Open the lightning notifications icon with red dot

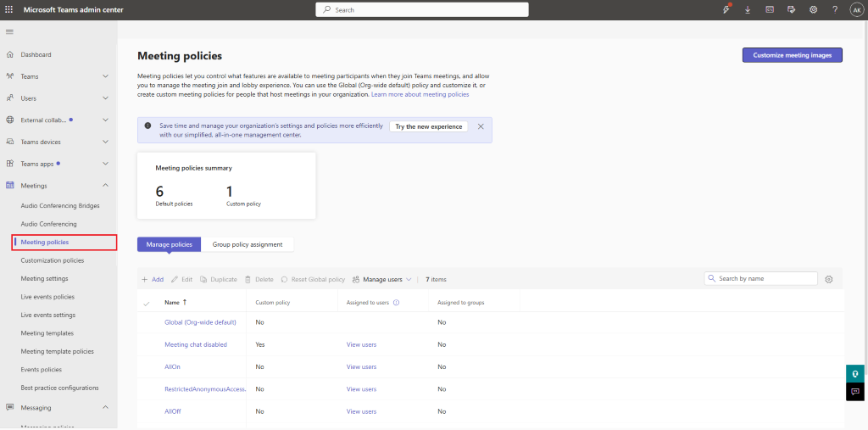[x=726, y=9]
